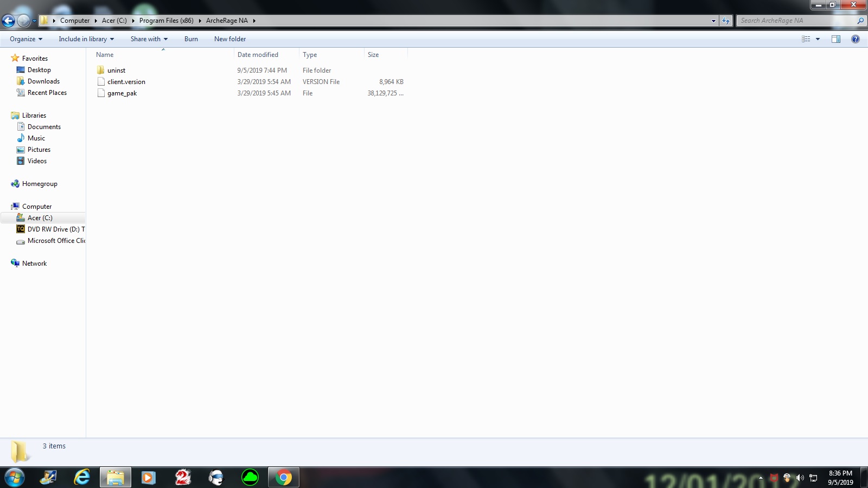Click Computer in navigation pane
Screen dimensions: 868x488
37,207
